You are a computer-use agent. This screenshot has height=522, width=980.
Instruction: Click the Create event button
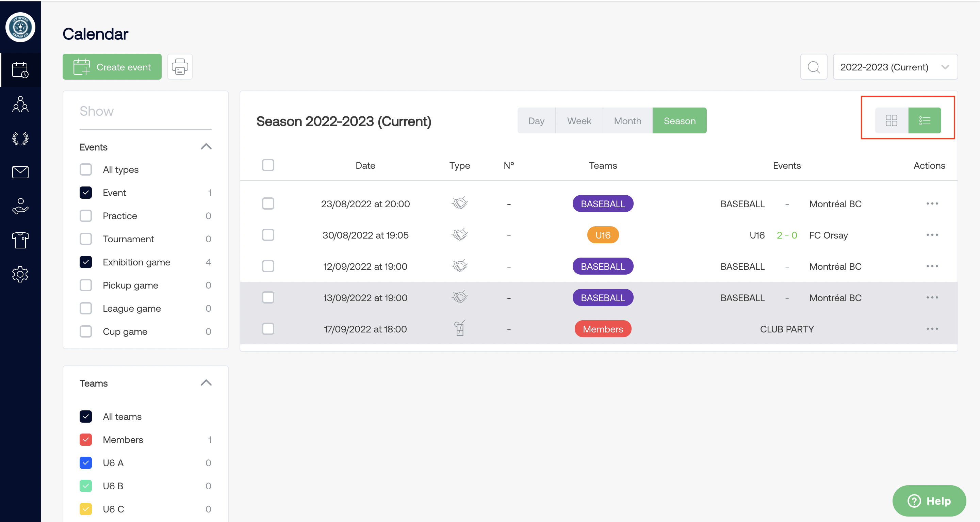[112, 67]
